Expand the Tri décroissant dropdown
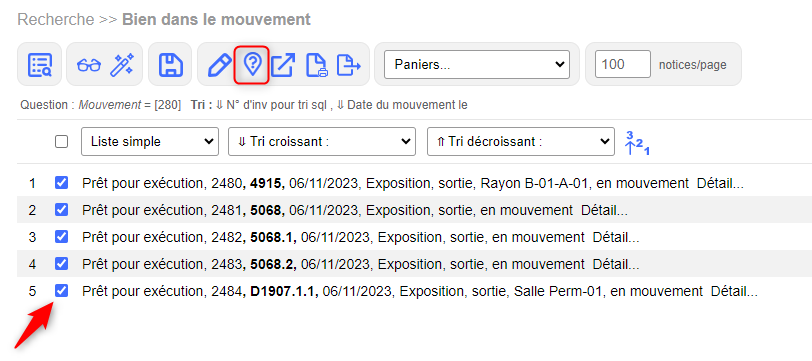This screenshot has width=812, height=361. point(520,141)
